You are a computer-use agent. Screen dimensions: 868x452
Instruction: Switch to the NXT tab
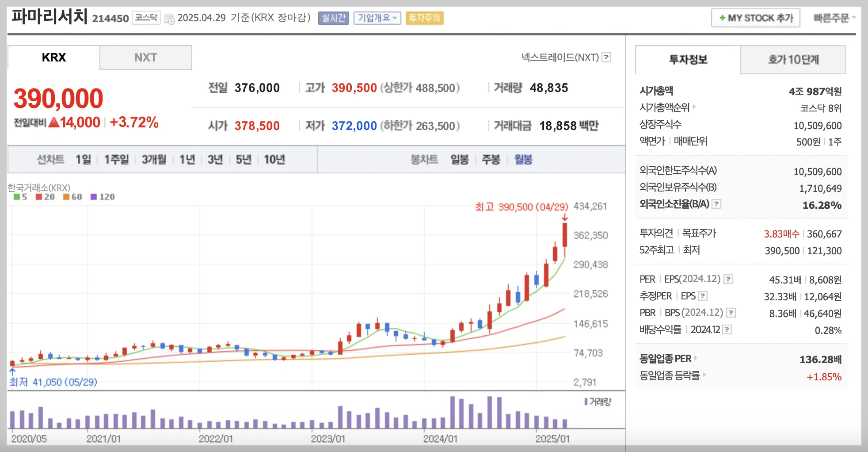[x=146, y=57]
